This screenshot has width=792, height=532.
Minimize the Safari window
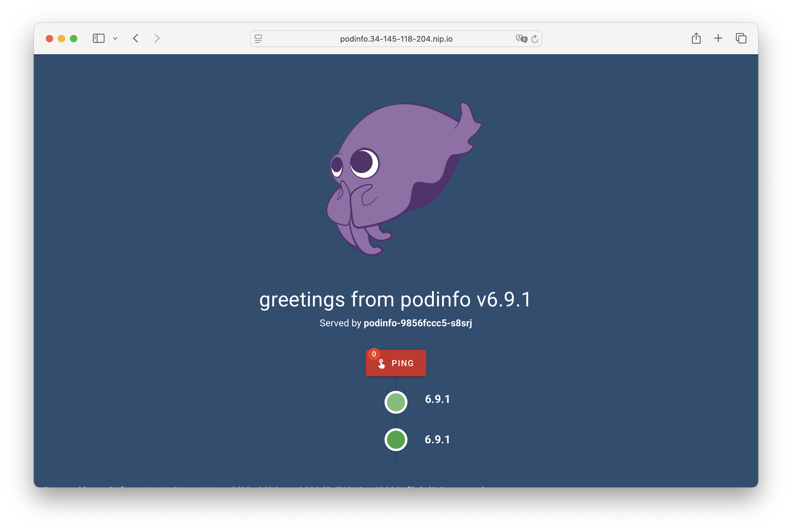click(62, 39)
